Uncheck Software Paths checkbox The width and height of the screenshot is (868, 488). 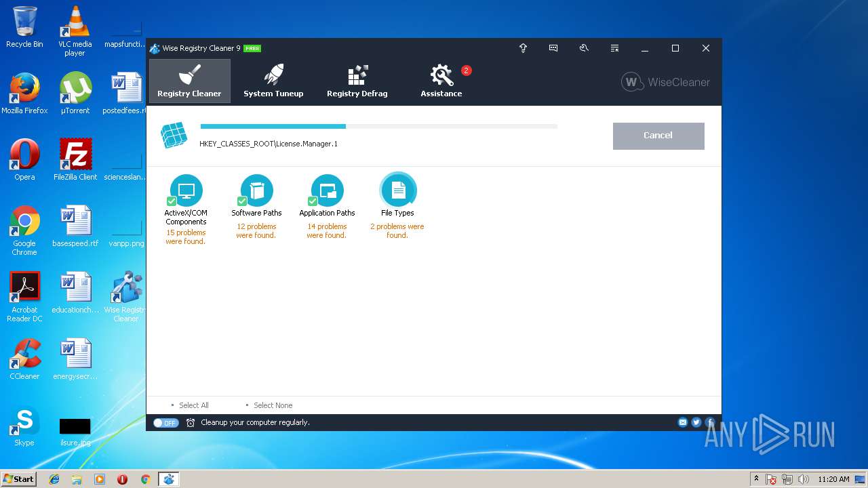[242, 201]
